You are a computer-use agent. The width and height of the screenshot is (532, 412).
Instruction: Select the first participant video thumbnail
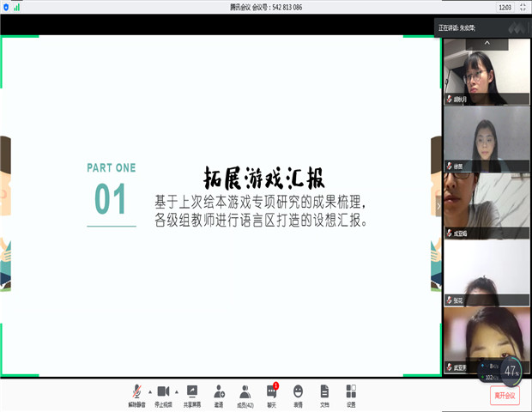487,71
